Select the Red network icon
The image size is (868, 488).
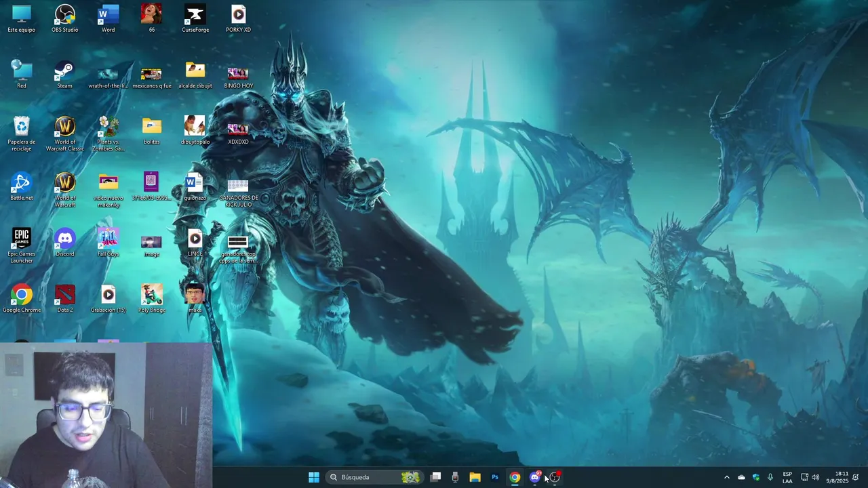pos(22,75)
